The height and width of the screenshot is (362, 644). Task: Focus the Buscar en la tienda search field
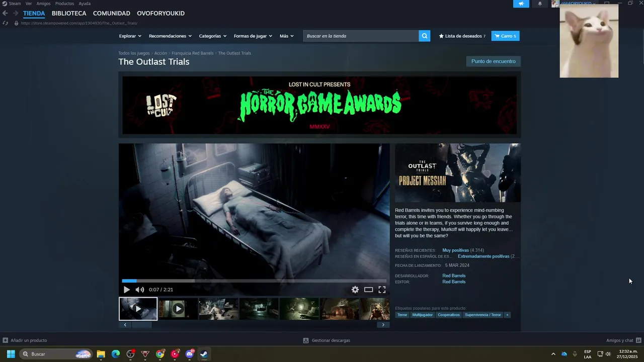[361, 36]
